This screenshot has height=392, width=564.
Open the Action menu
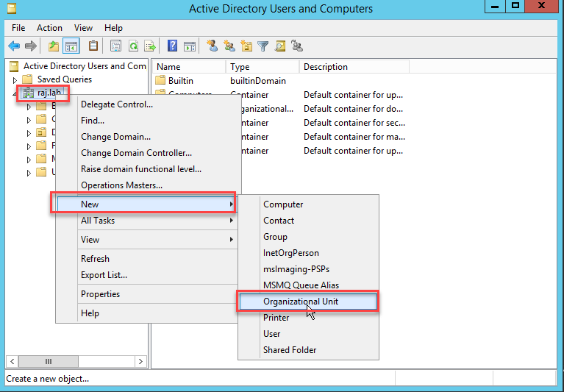tap(49, 28)
